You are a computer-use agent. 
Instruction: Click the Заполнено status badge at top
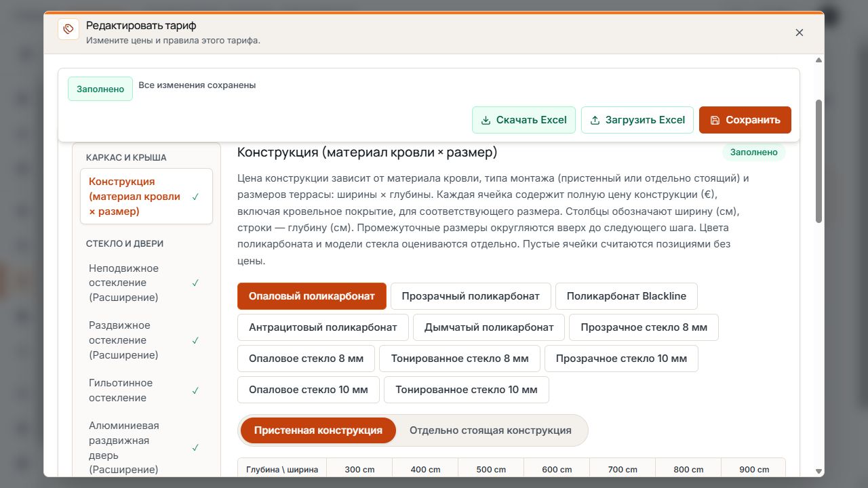pyautogui.click(x=100, y=89)
